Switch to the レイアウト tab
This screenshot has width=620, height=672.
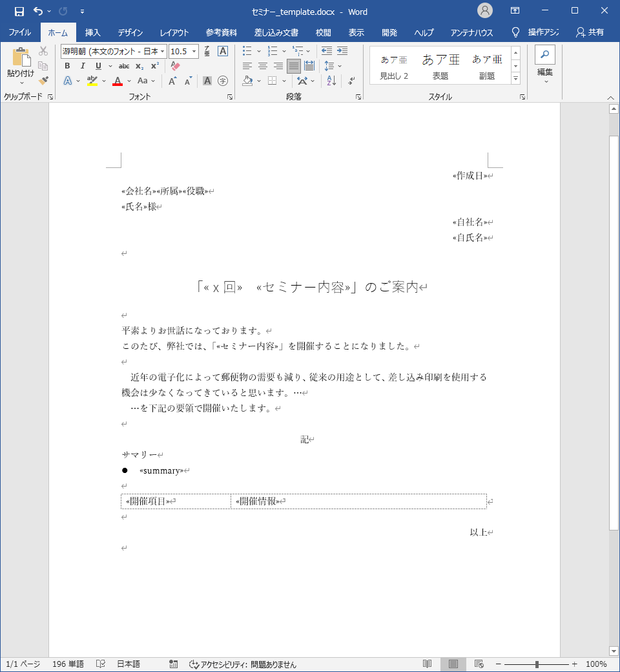point(174,32)
